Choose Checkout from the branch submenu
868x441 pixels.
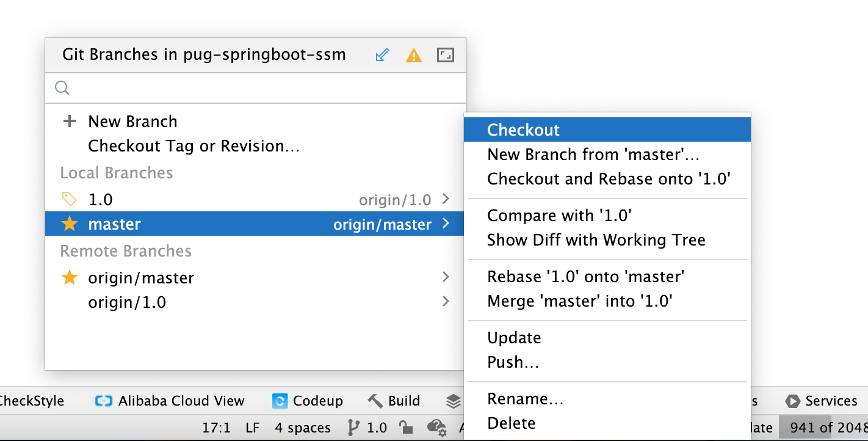607,129
